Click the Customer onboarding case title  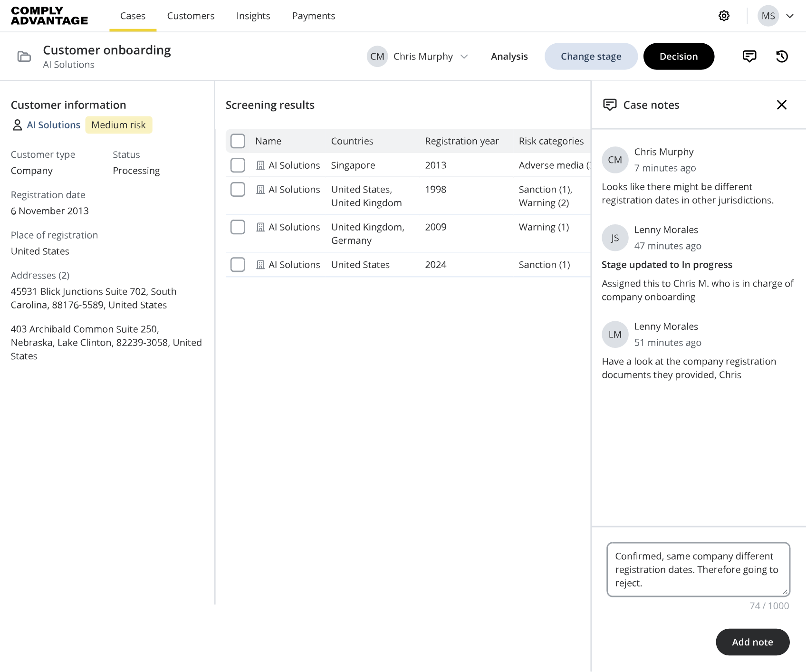pos(107,50)
